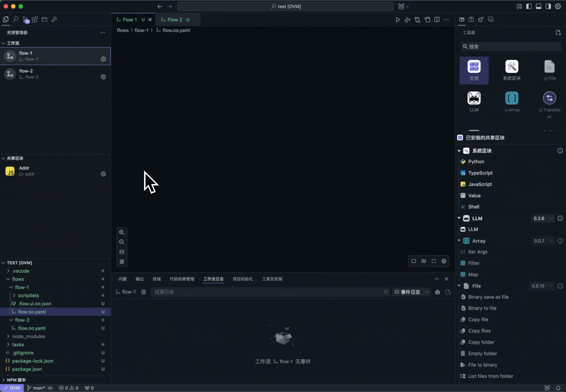Click the split editor icon
Image resolution: width=566 pixels, height=392 pixels.
coord(437,20)
